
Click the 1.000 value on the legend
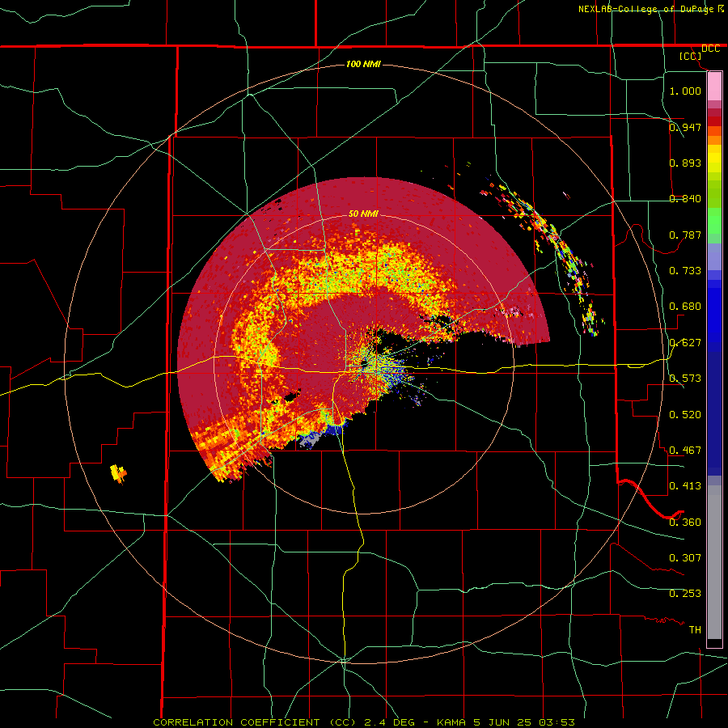tap(685, 91)
